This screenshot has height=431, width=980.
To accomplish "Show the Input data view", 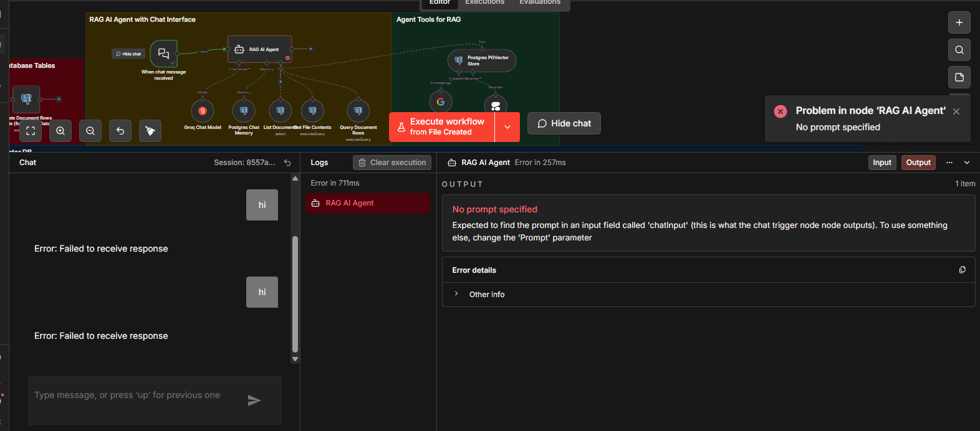I will tap(882, 163).
